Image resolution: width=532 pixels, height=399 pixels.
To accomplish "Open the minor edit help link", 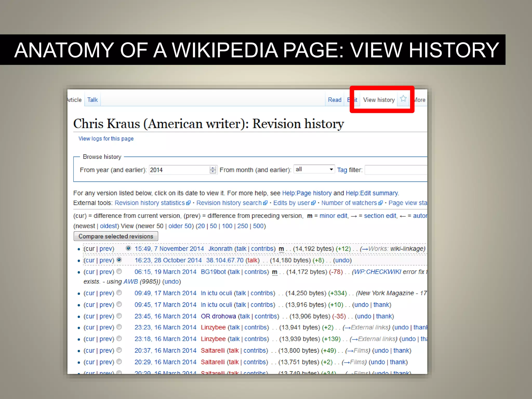I will pos(333,216).
